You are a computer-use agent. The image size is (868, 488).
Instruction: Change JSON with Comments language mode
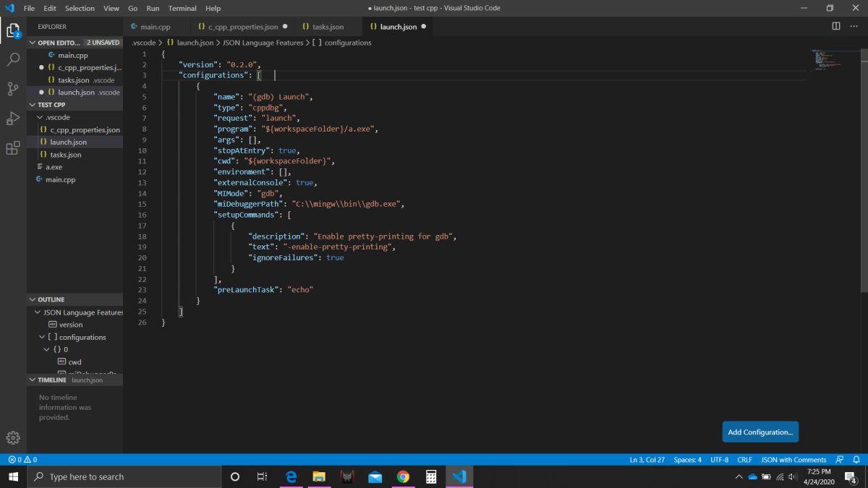tap(793, 460)
